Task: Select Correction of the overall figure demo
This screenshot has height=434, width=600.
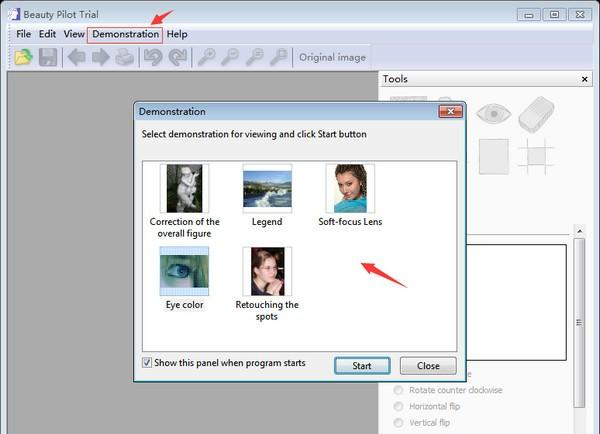Action: click(184, 201)
